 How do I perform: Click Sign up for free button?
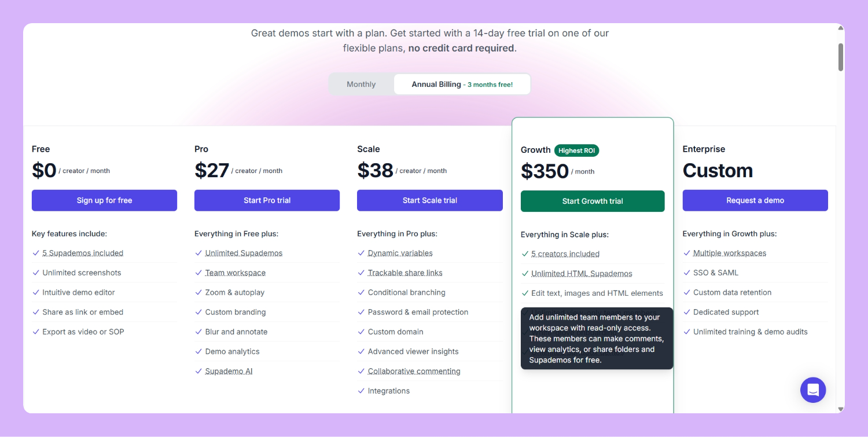tap(104, 200)
